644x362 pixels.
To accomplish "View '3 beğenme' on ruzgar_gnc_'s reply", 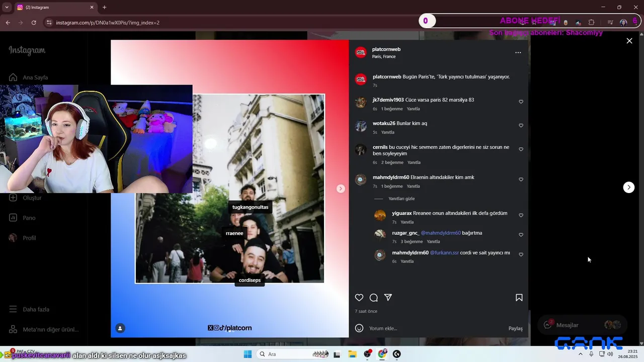I will (412, 241).
